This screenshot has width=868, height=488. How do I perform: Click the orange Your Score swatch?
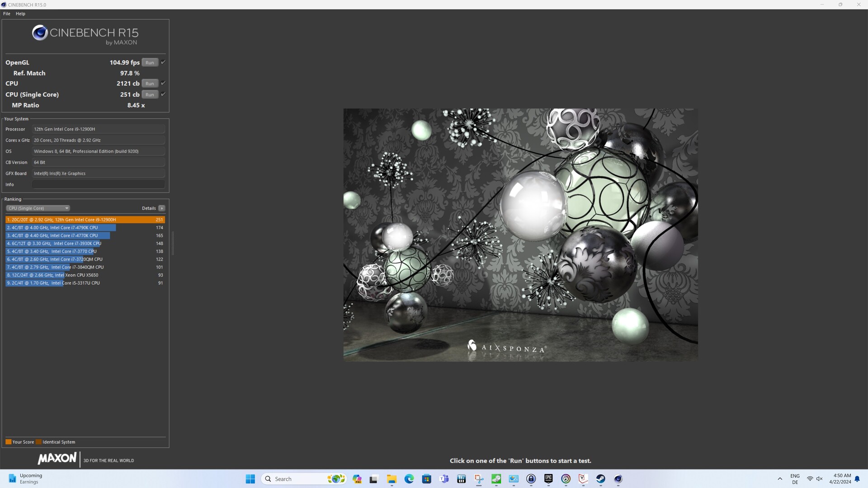tap(8, 442)
